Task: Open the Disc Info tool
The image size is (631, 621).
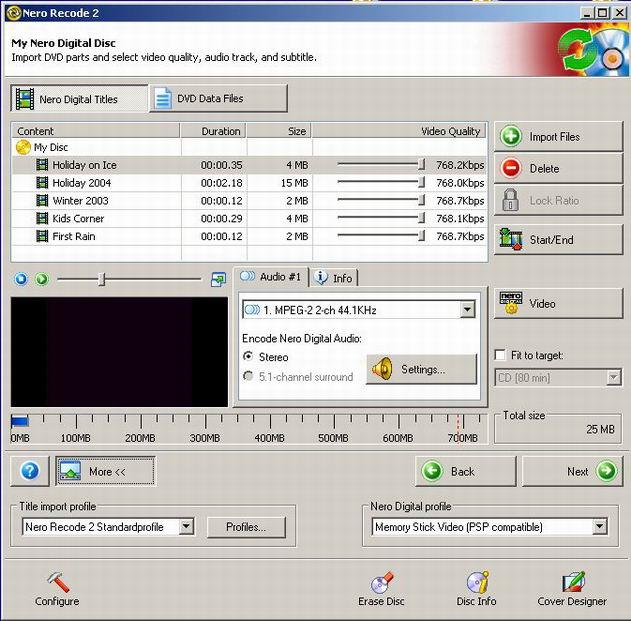Action: pos(477,583)
